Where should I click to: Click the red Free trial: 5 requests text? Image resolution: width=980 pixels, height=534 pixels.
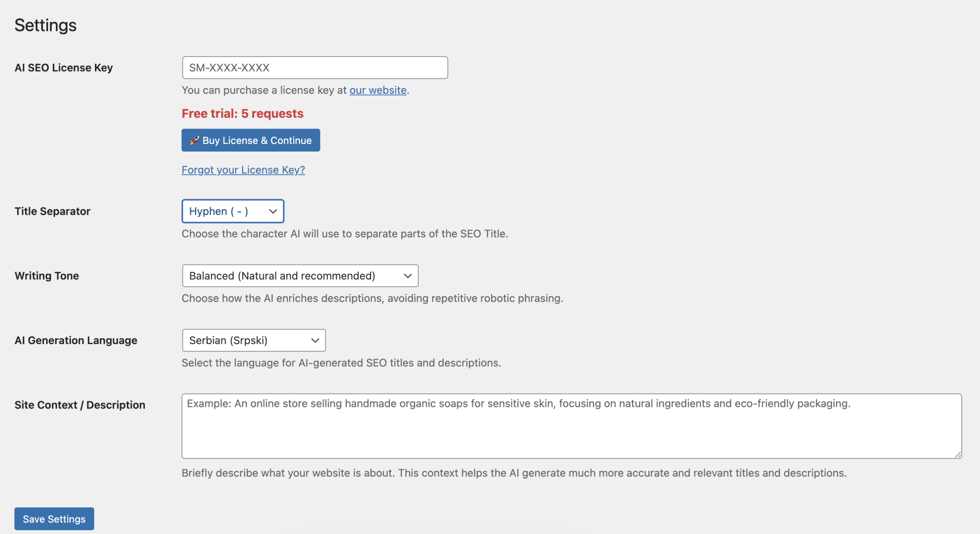(x=242, y=114)
